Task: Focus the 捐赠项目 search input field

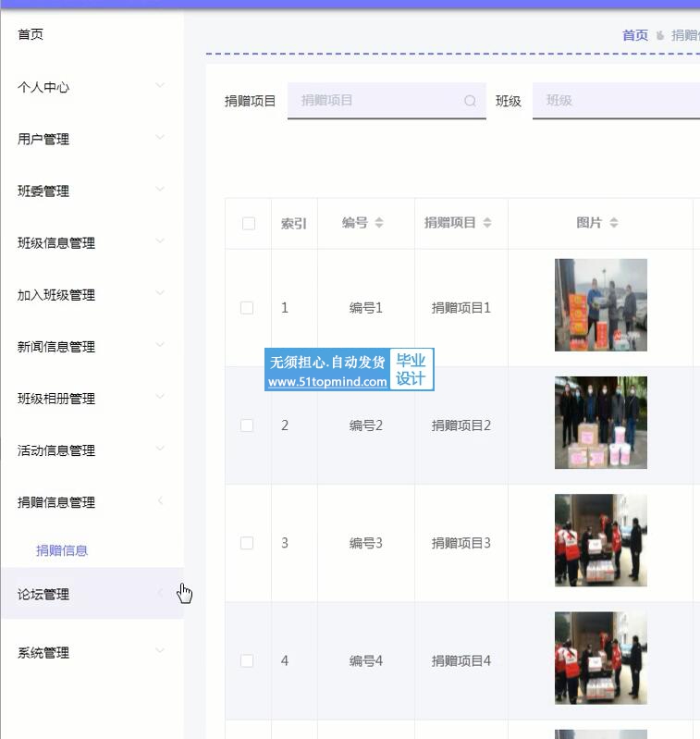Action: 387,101
